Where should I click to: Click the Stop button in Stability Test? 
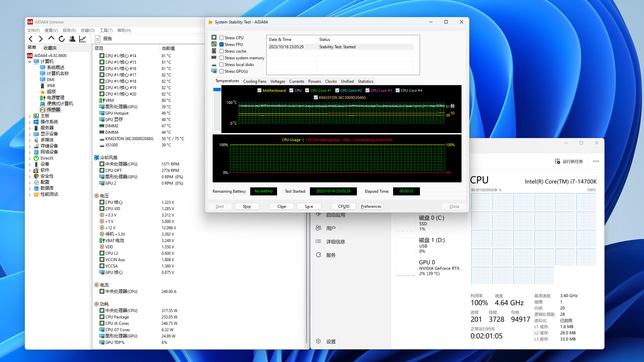tap(247, 206)
